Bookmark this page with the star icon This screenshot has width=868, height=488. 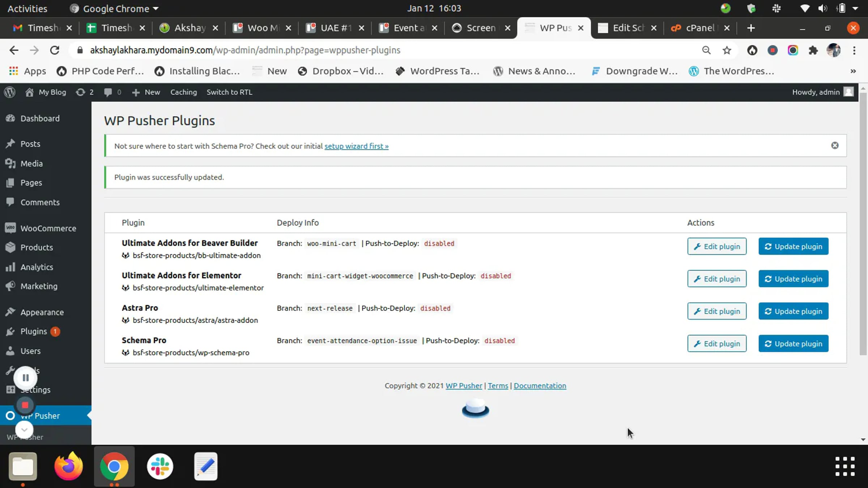coord(727,50)
